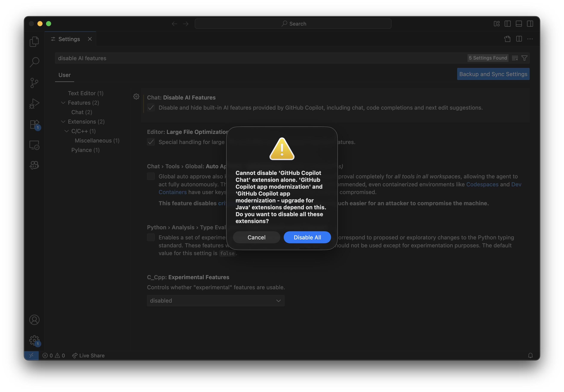Click Cancel in the warning dialog

click(256, 237)
